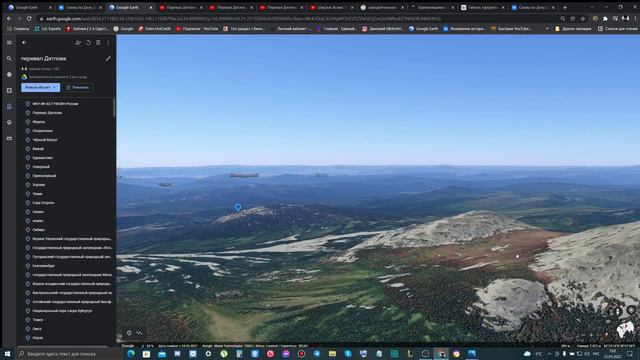Open Skype from taskbar
The height and width of the screenshot is (360, 640).
pyautogui.click(x=348, y=354)
